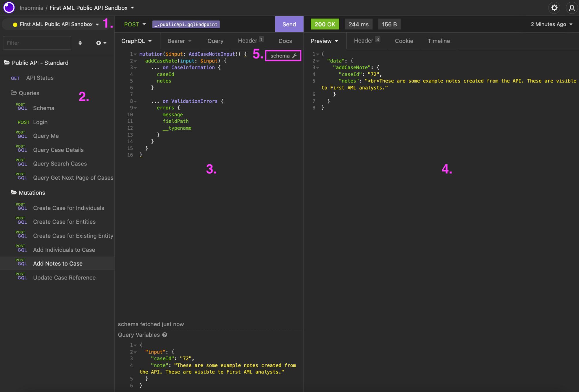Screen dimensions: 579x392
Task: Open the Preview mode dropdown
Action: click(324, 41)
